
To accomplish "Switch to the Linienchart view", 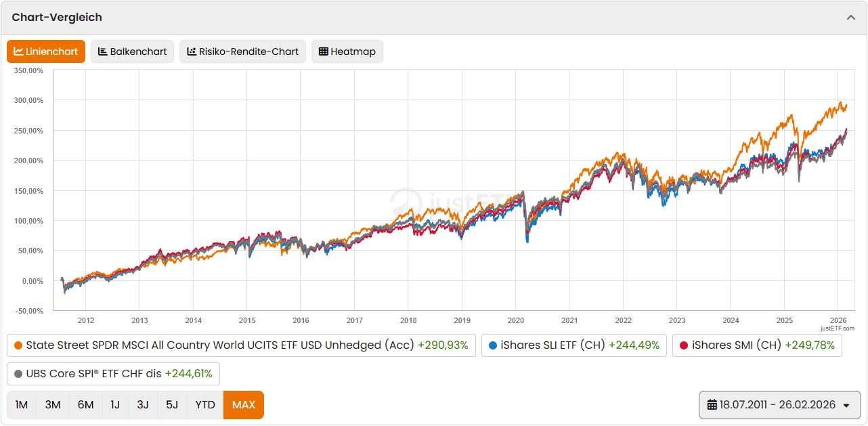I will [x=46, y=51].
